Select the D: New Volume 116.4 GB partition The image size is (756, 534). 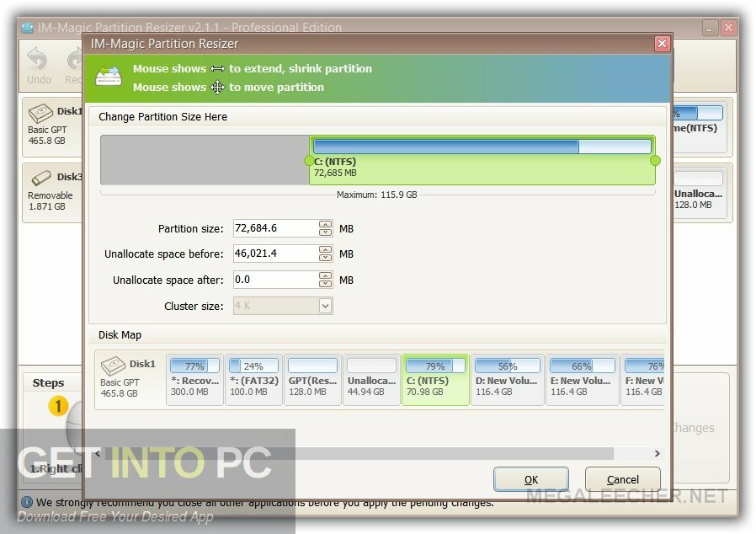click(x=508, y=380)
